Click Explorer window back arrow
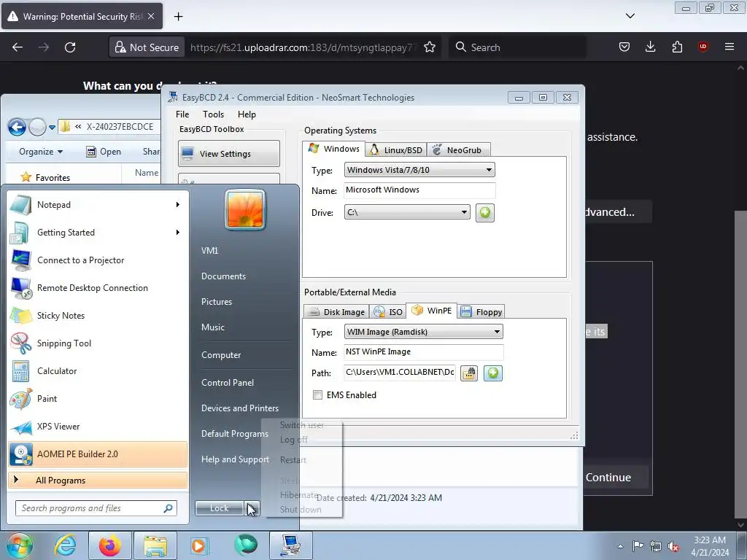Viewport: 747px width, 560px height. [17, 127]
